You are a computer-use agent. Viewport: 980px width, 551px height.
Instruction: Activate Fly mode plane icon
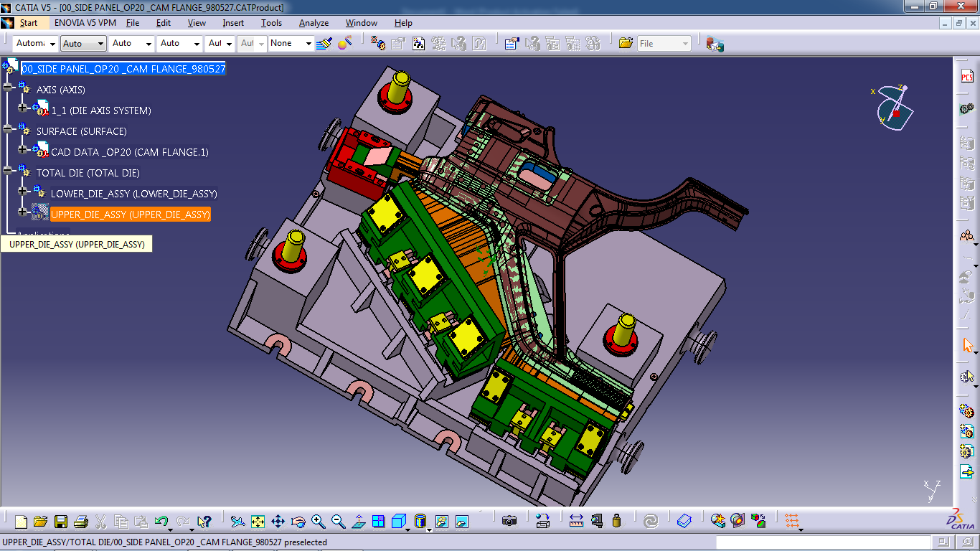point(237,522)
